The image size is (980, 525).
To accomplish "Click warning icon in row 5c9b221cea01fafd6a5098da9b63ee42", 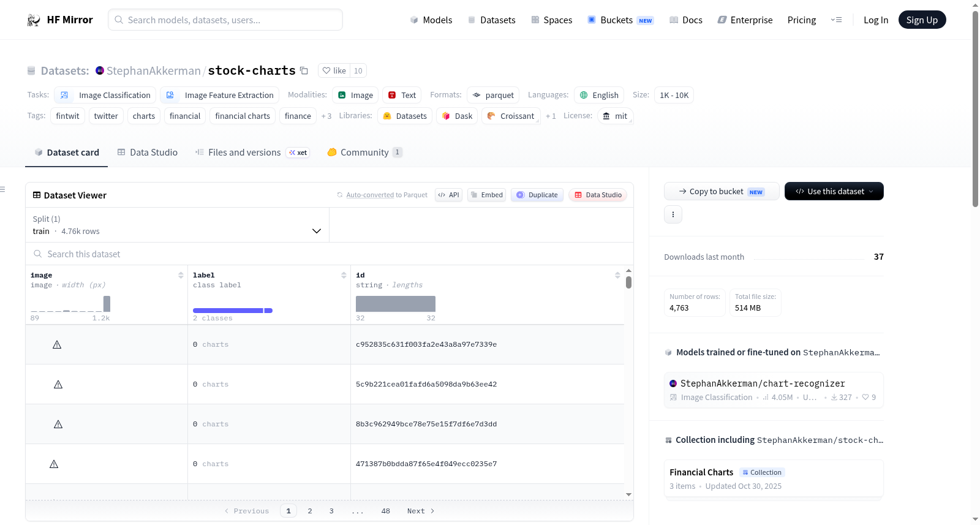I will [x=58, y=385].
